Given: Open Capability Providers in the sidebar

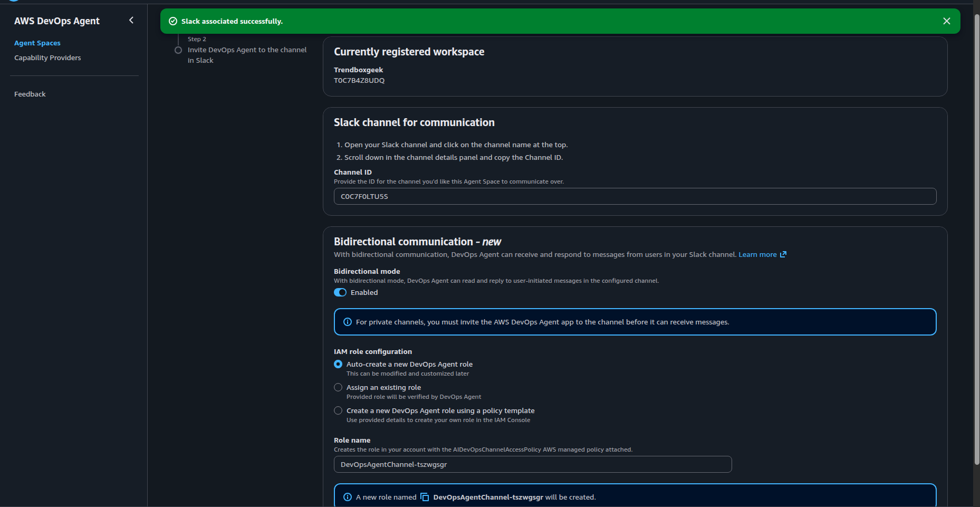Looking at the screenshot, I should (47, 58).
